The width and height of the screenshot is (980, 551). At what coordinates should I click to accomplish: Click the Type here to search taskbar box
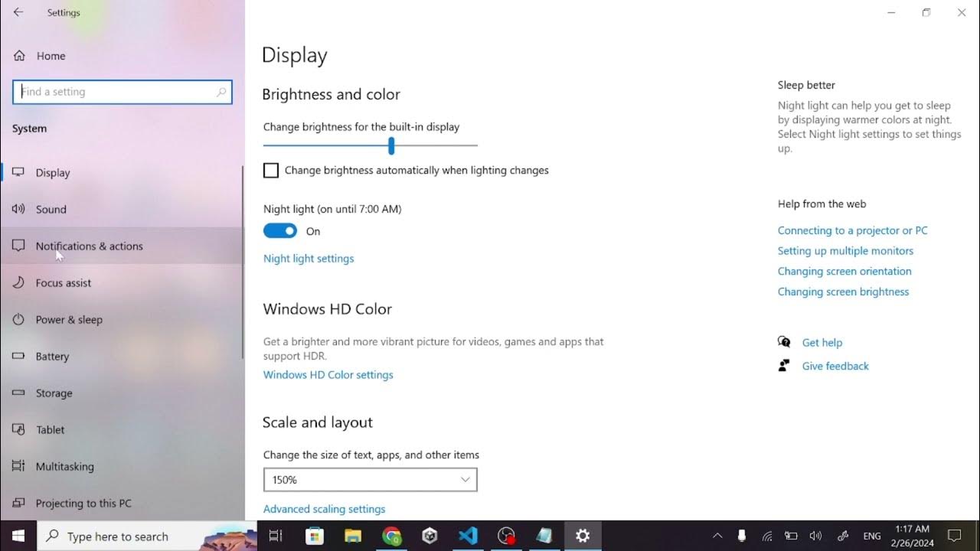[x=147, y=536]
